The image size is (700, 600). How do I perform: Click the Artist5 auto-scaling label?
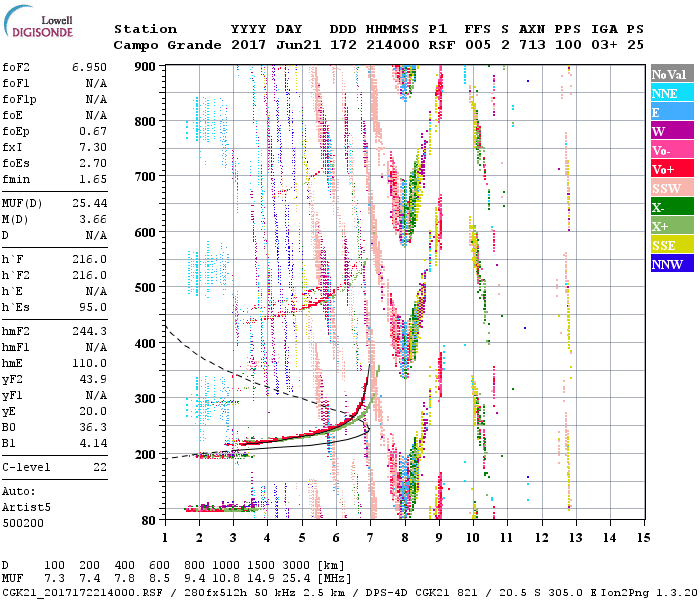coord(26,508)
